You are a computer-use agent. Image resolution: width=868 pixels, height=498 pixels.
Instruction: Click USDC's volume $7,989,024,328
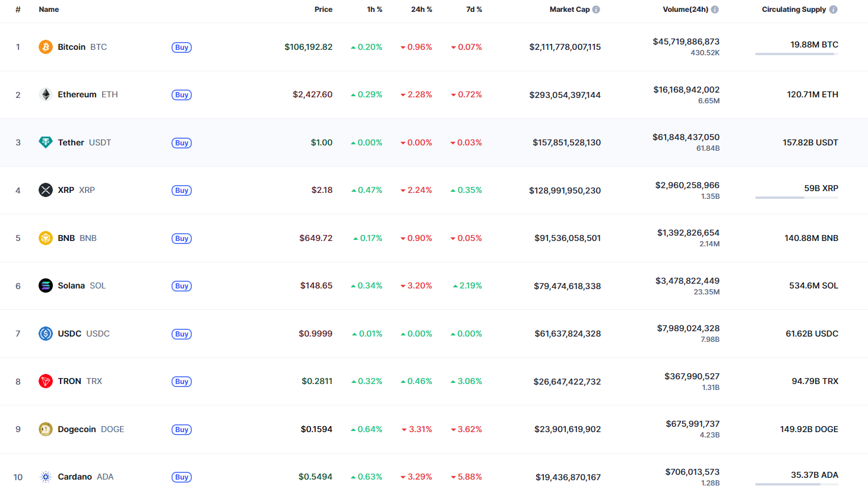coord(688,328)
